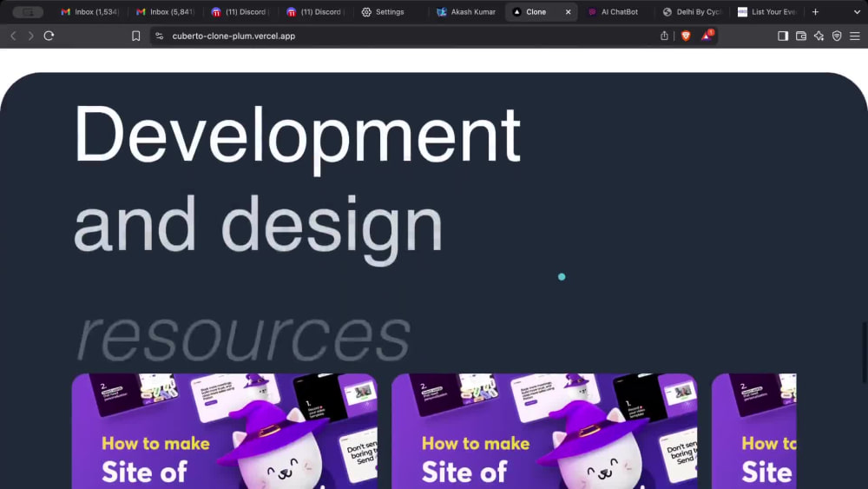868x489 pixels.
Task: Click the share page icon
Action: pos(664,36)
